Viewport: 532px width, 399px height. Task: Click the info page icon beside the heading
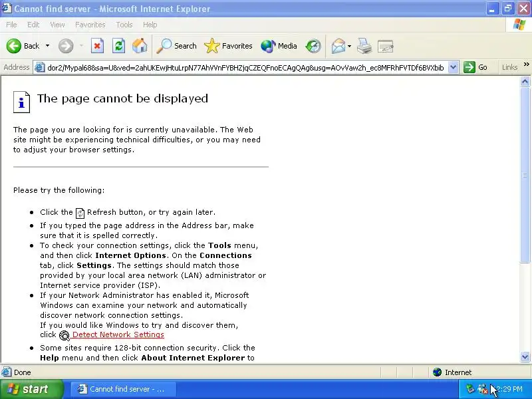tap(22, 102)
